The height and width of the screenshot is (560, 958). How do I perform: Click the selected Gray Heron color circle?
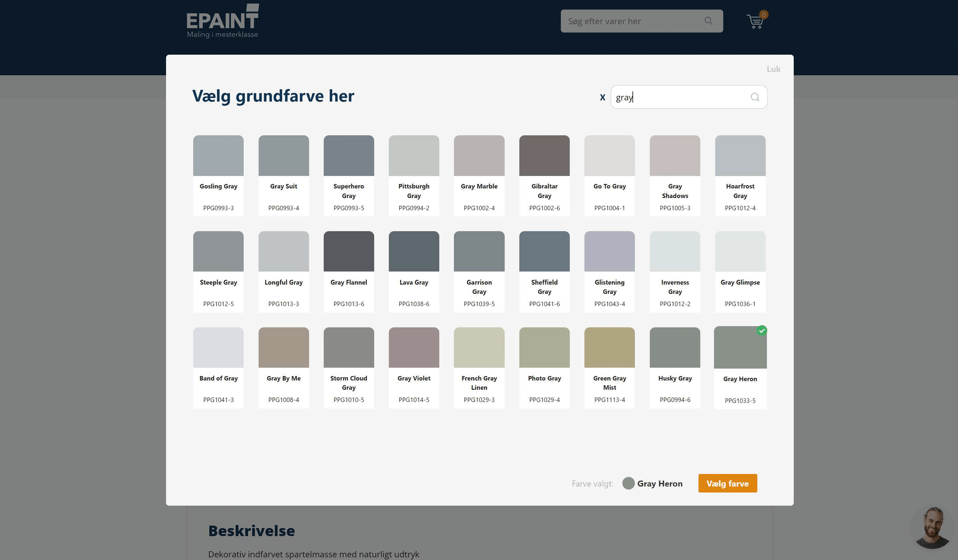(x=628, y=483)
